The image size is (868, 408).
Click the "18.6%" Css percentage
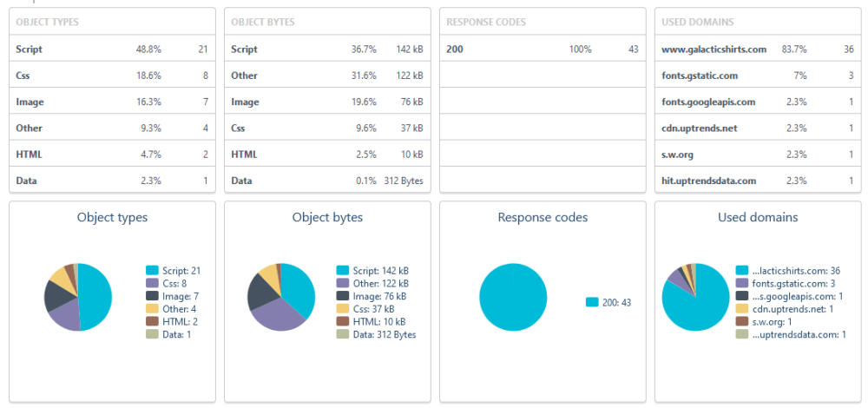point(148,76)
